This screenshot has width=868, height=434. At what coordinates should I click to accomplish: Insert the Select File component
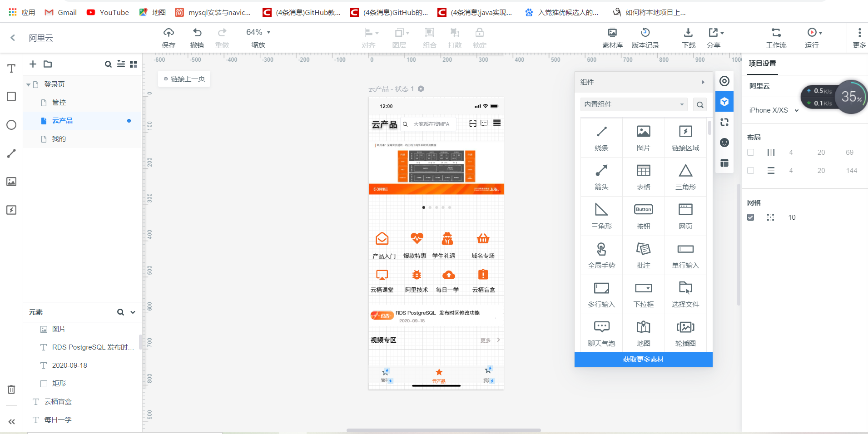685,295
